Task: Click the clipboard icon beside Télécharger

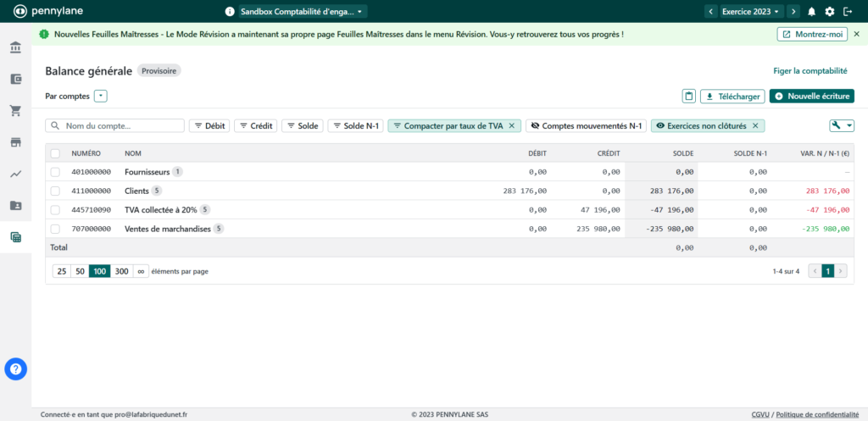Action: point(689,97)
